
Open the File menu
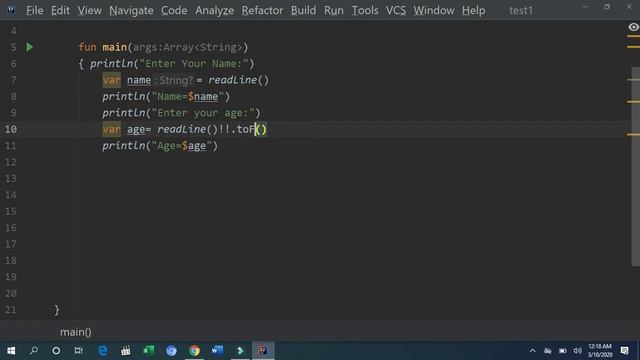34,10
